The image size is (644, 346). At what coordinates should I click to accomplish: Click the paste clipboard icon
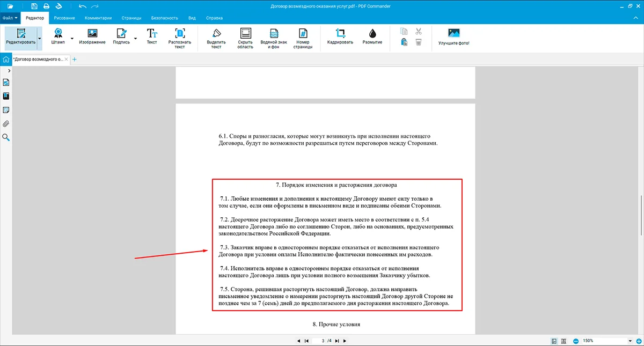[x=404, y=42]
